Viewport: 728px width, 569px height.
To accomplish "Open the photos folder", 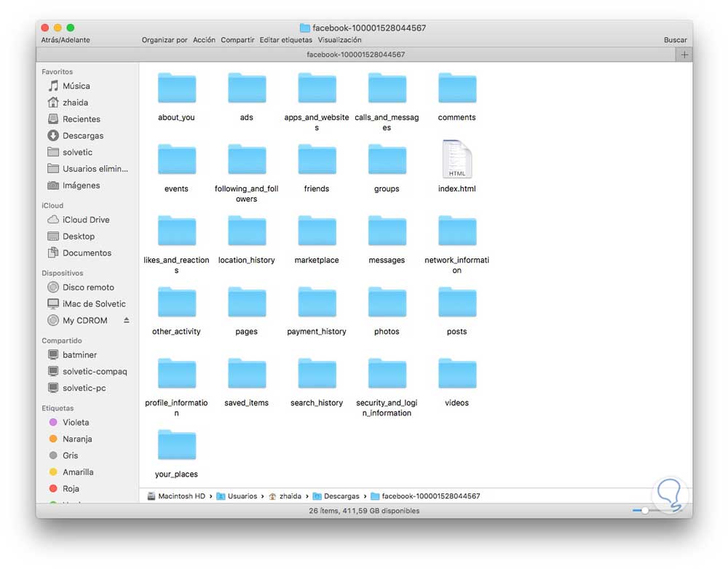I will click(x=387, y=303).
